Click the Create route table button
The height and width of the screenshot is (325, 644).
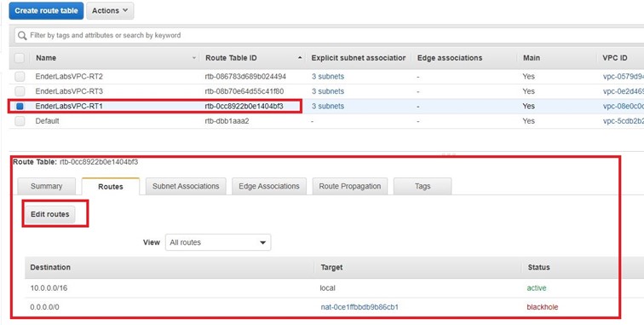(46, 11)
